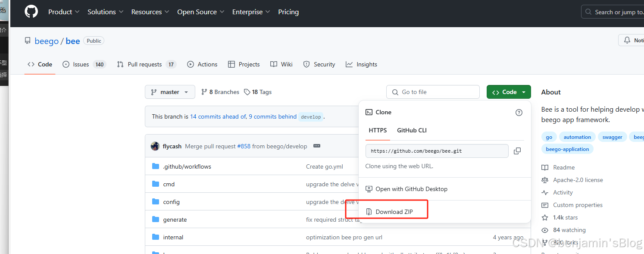Click the terminal icon beside Clone
The image size is (644, 254).
369,112
